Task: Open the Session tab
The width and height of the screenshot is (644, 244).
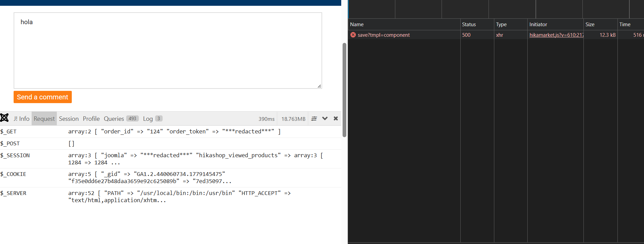Action: [x=69, y=118]
